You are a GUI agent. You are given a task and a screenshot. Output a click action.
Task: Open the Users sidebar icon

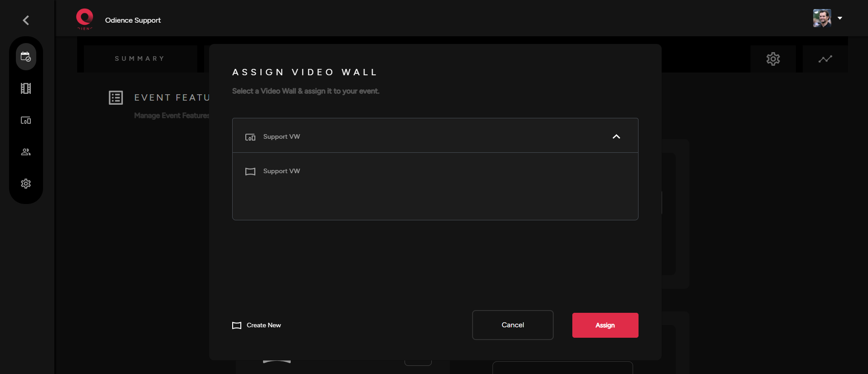pyautogui.click(x=26, y=152)
